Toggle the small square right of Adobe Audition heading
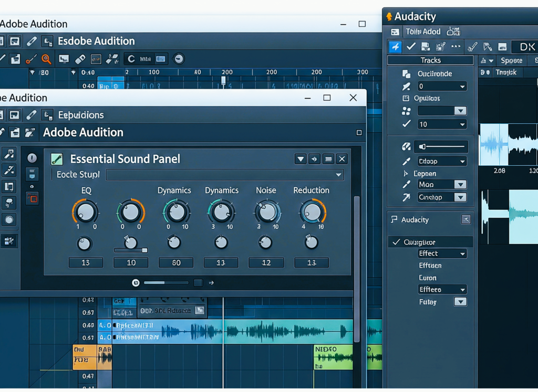Screen dimensions: 538x392 point(359,133)
